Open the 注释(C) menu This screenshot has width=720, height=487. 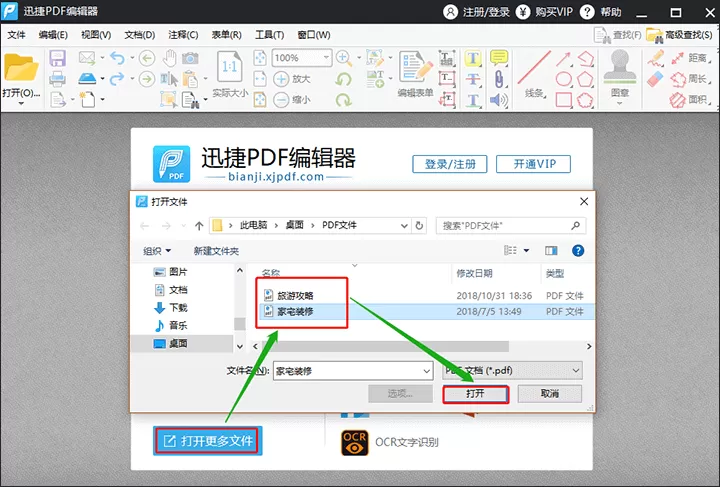pos(183,35)
